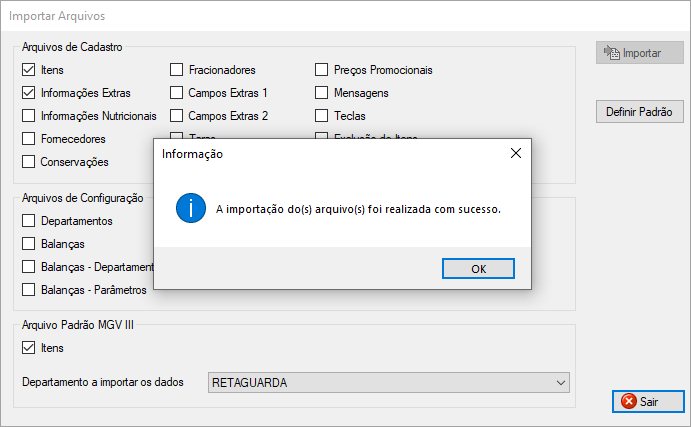This screenshot has width=691, height=427.
Task: Select the Campos Extras 1 checkbox
Action: coord(176,93)
